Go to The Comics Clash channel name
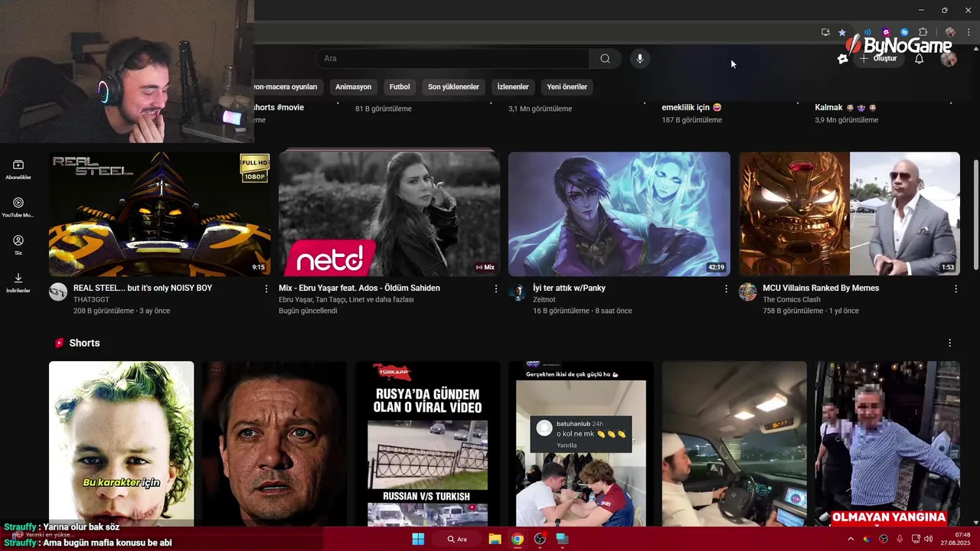The image size is (980, 551). point(792,300)
